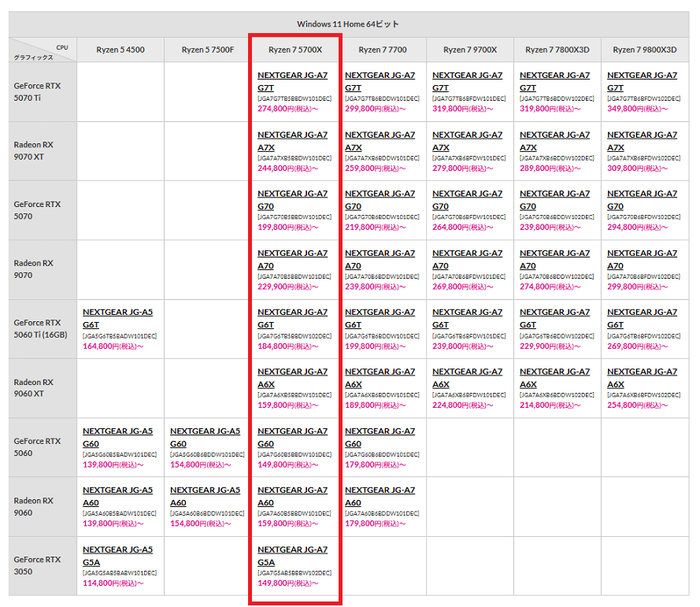The height and width of the screenshot is (607, 700).
Task: Open NEXTGEAR JG-A5G6T link under Ryzen 5 4500
Action: (x=117, y=318)
